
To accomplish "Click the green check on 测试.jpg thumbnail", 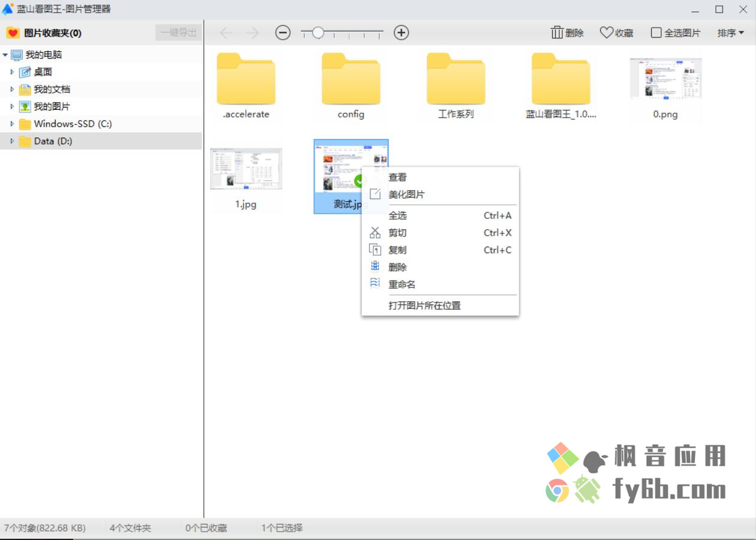I will coord(360,181).
